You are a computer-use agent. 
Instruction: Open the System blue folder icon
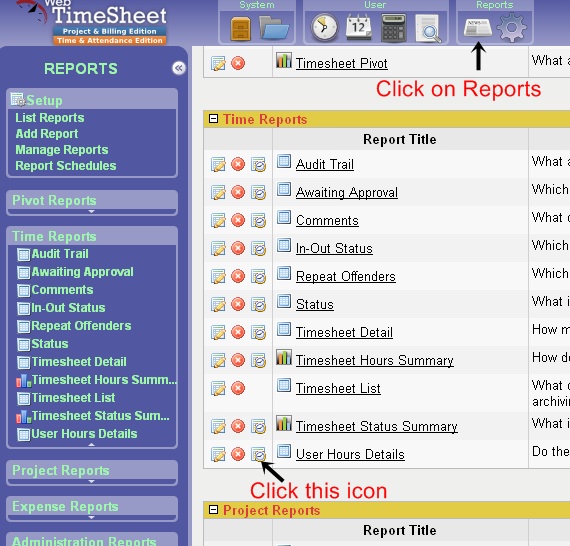[x=274, y=28]
